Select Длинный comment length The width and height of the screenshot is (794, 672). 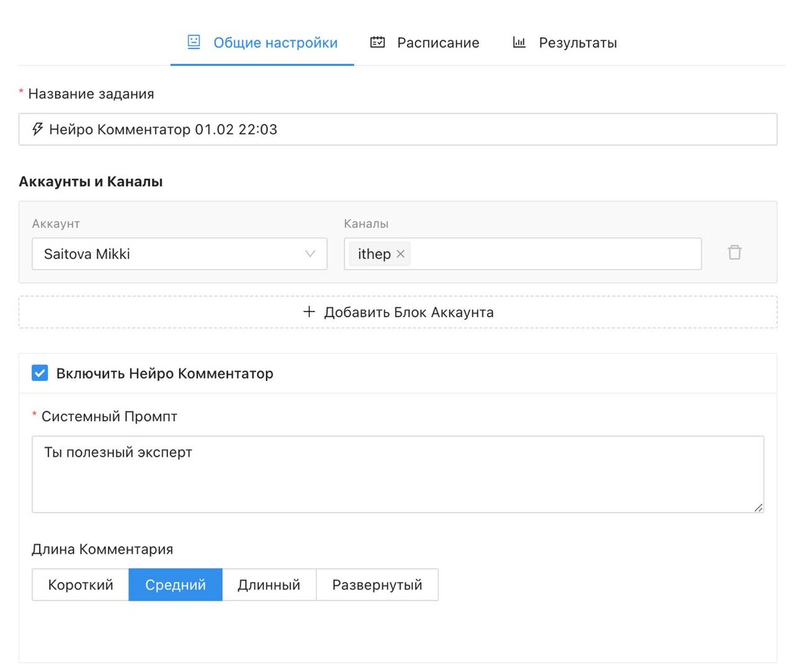point(269,585)
